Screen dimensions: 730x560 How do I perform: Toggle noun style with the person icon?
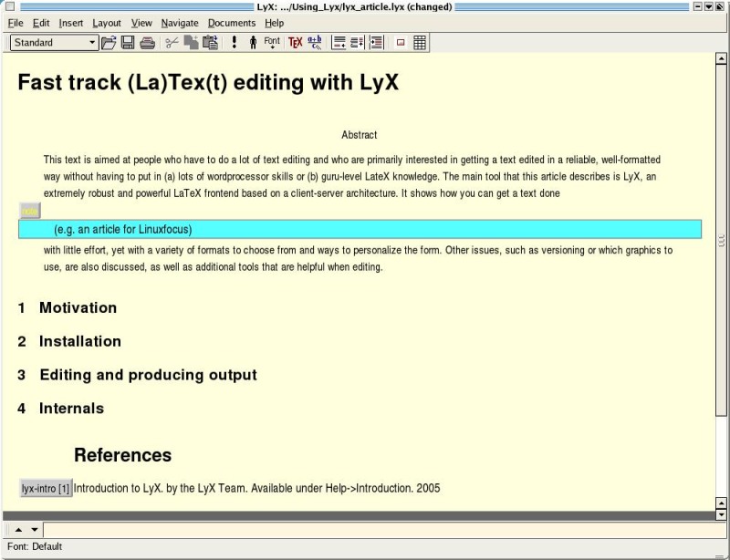tap(253, 42)
